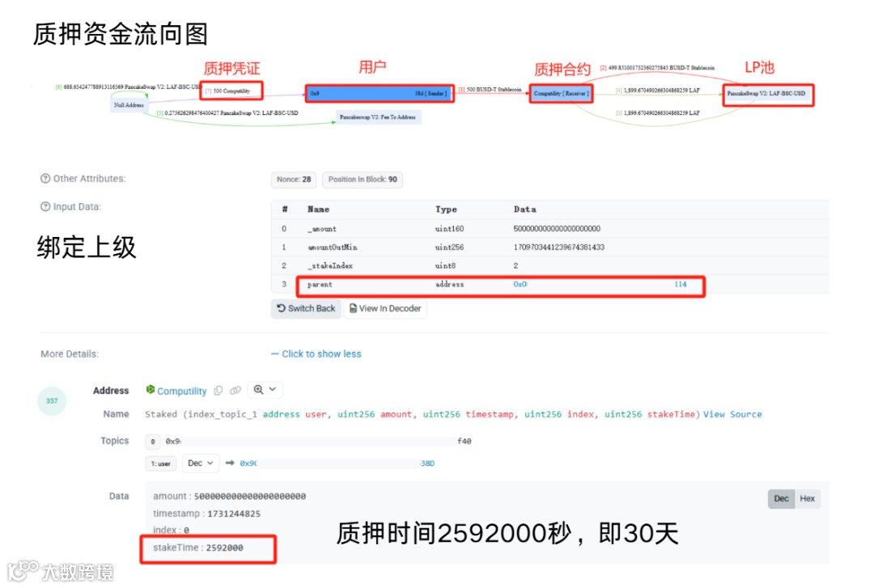The width and height of the screenshot is (874, 588).
Task: Click 'amount : 500000000000000000000' log data line
Action: (x=229, y=496)
